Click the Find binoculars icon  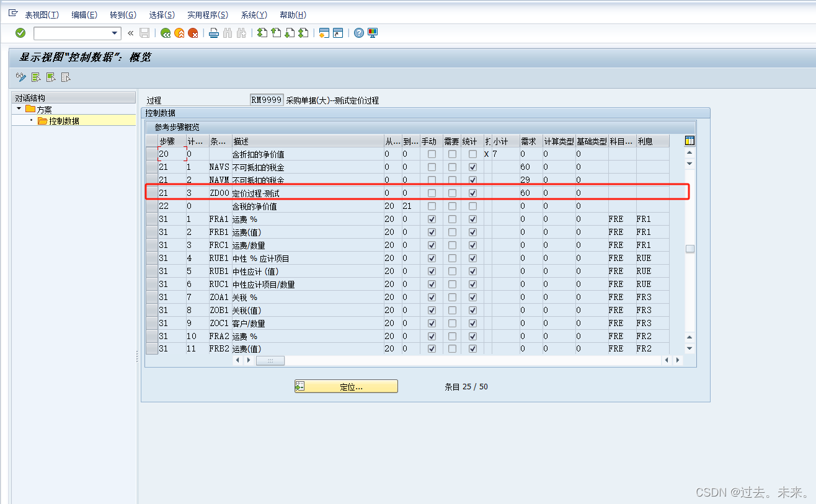228,33
